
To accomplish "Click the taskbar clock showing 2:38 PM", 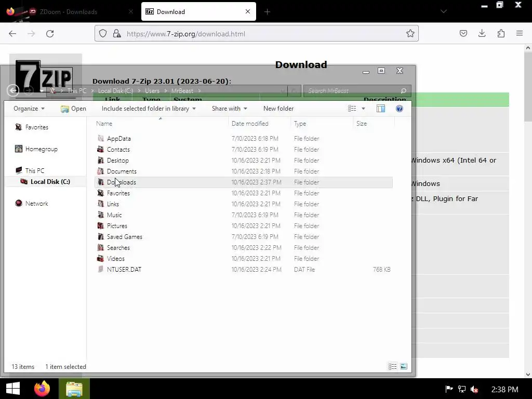I will click(505, 389).
